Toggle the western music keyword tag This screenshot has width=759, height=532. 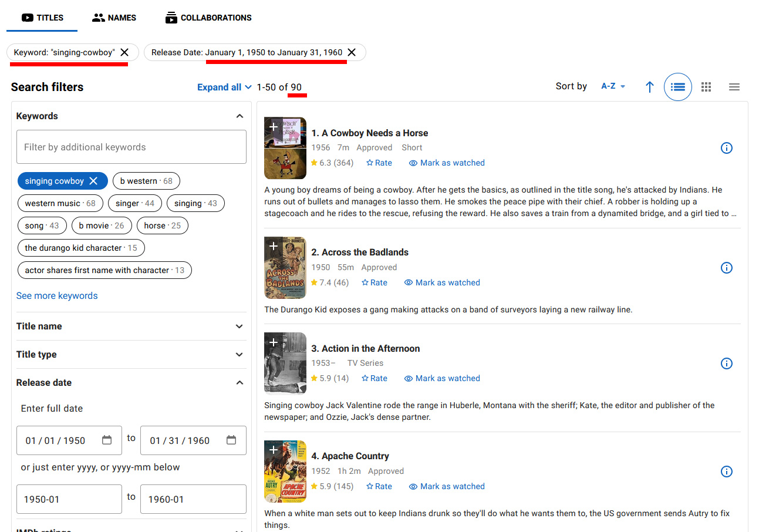click(x=60, y=203)
